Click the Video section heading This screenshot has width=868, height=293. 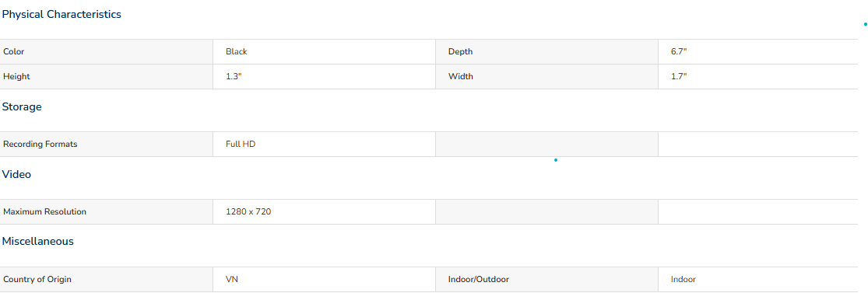click(x=16, y=175)
